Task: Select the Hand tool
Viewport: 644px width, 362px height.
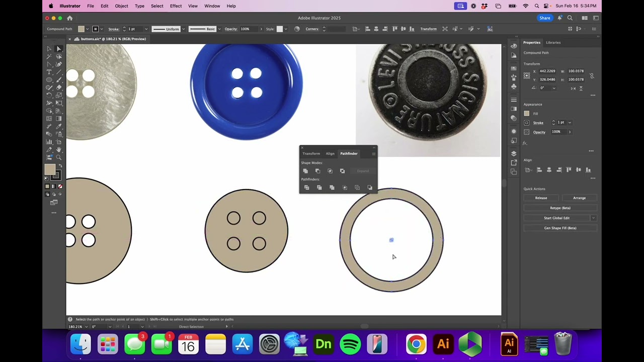Action: tap(59, 150)
